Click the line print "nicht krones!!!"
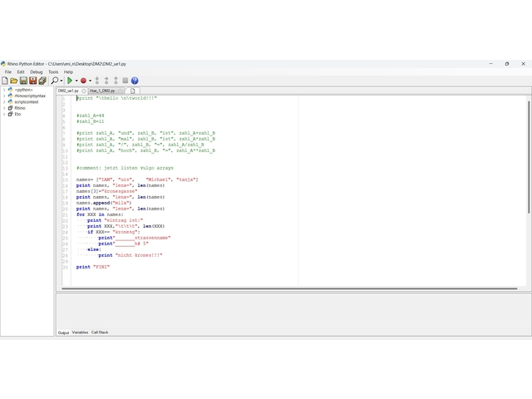The height and width of the screenshot is (399, 532). pos(131,255)
